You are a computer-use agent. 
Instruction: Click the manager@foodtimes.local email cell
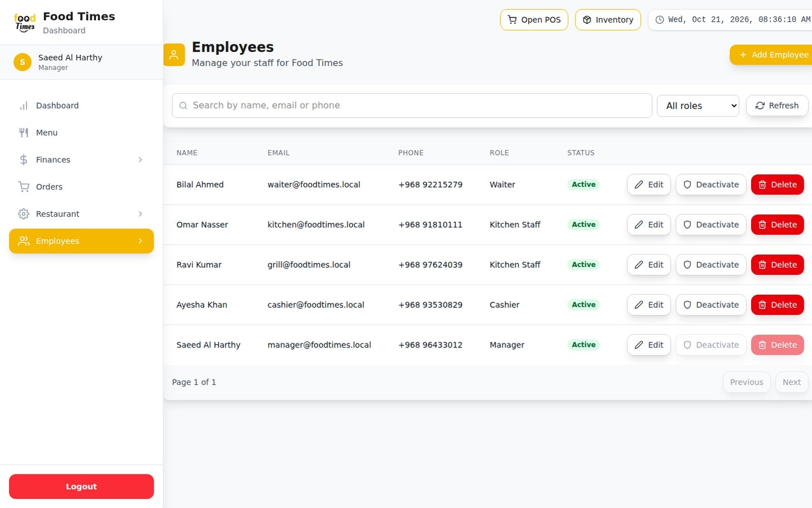[x=319, y=345]
